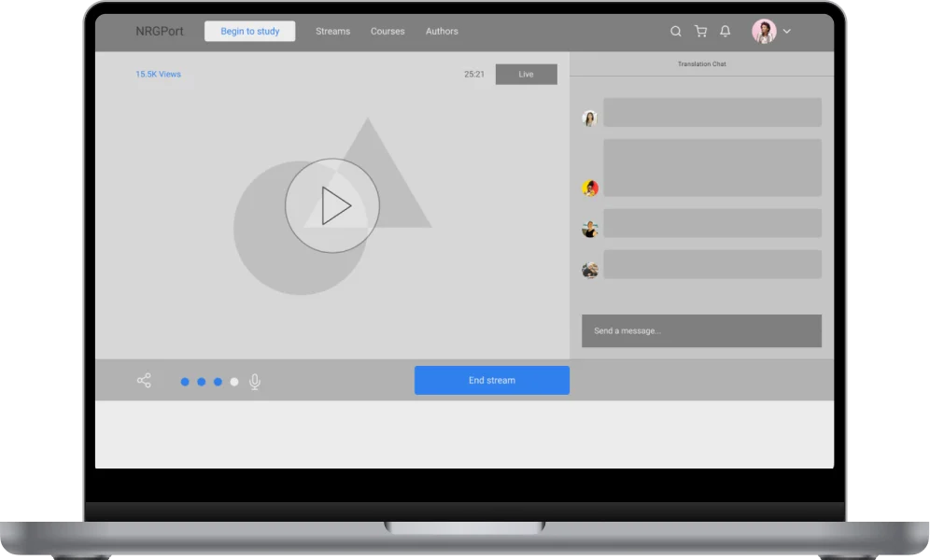This screenshot has width=930, height=560.
Task: Select the third blue level dot
Action: pos(218,382)
